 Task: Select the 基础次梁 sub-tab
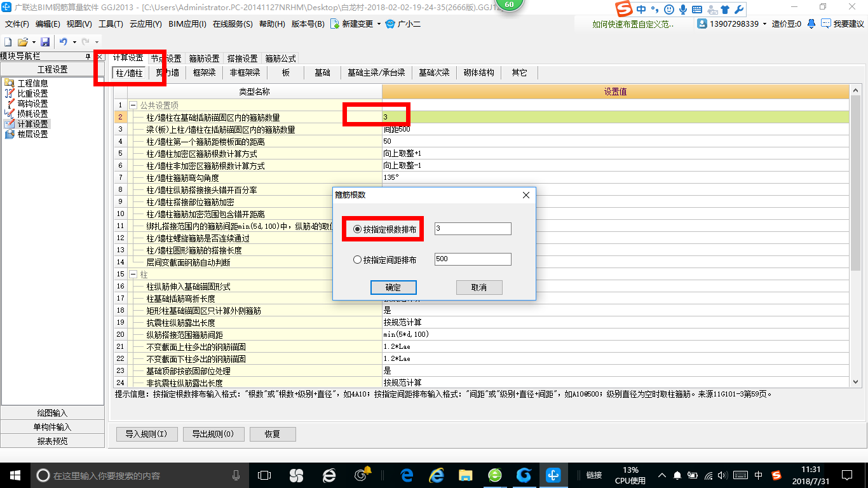tap(434, 73)
